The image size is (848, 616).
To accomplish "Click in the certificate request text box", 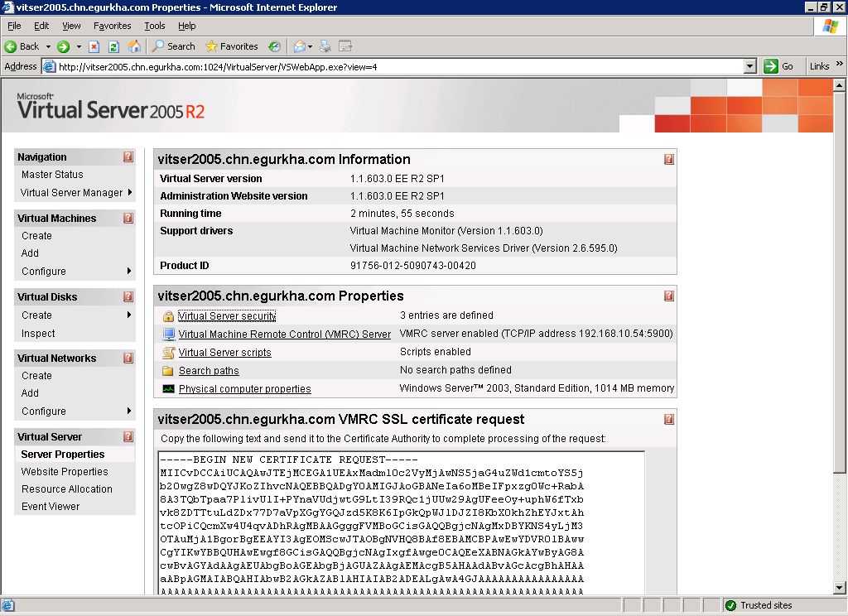I will coord(402,523).
